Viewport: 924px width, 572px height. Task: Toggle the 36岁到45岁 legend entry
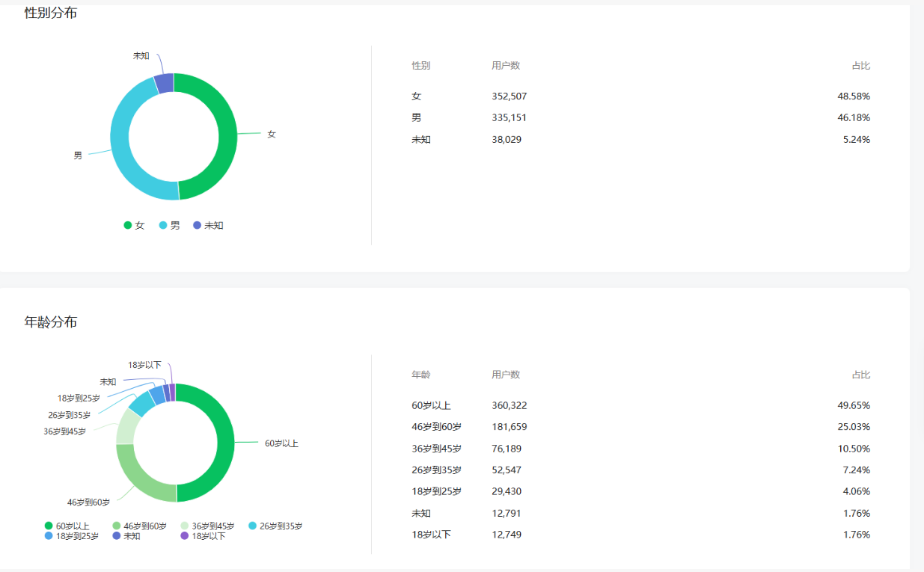tap(207, 526)
